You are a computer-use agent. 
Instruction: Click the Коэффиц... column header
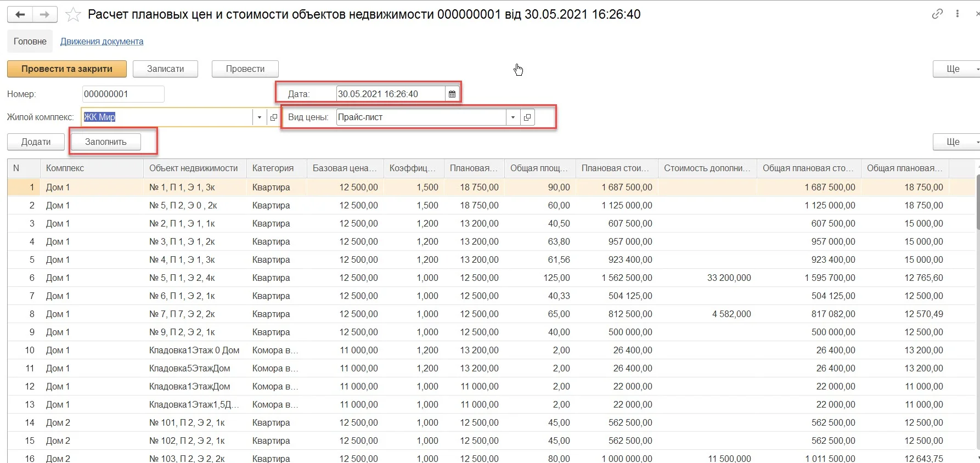414,168
